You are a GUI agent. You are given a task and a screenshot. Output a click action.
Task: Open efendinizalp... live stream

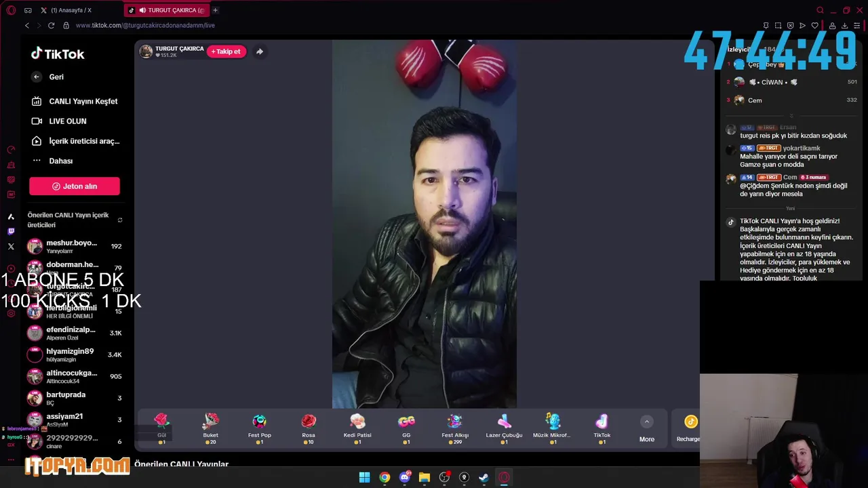tap(74, 333)
